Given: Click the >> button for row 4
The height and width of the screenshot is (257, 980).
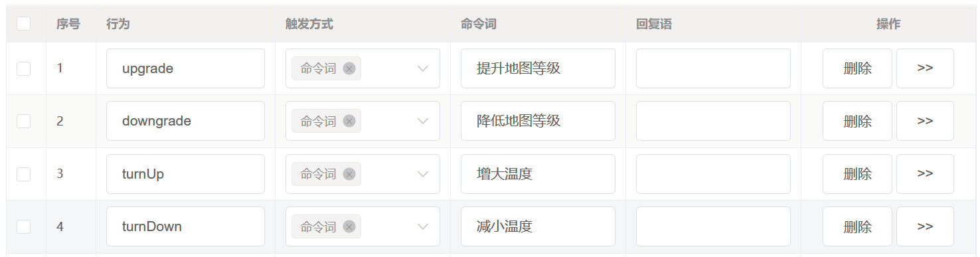Looking at the screenshot, I should pos(925,226).
